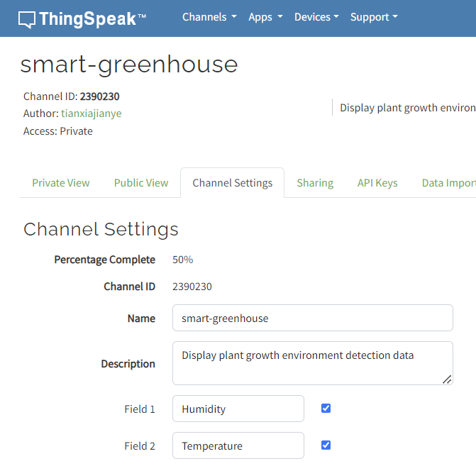
Task: Click the Field 1 Humidity input
Action: coord(238,409)
